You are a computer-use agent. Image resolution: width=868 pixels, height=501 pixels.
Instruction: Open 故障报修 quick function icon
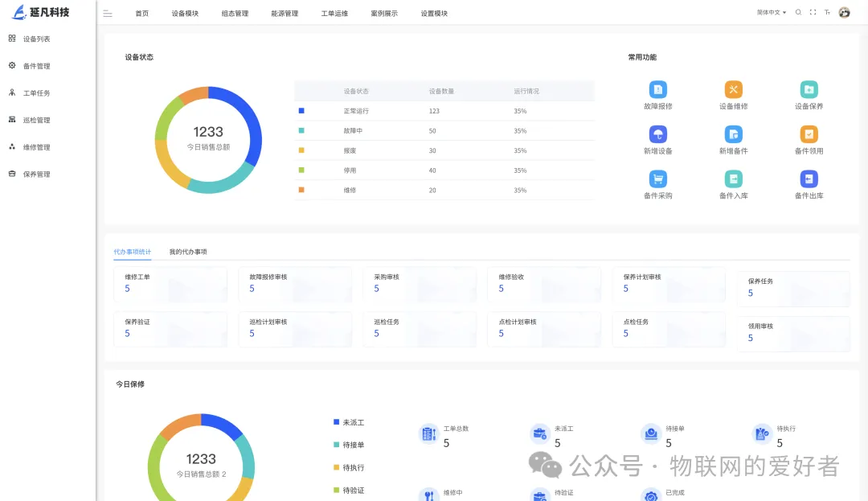(x=657, y=89)
